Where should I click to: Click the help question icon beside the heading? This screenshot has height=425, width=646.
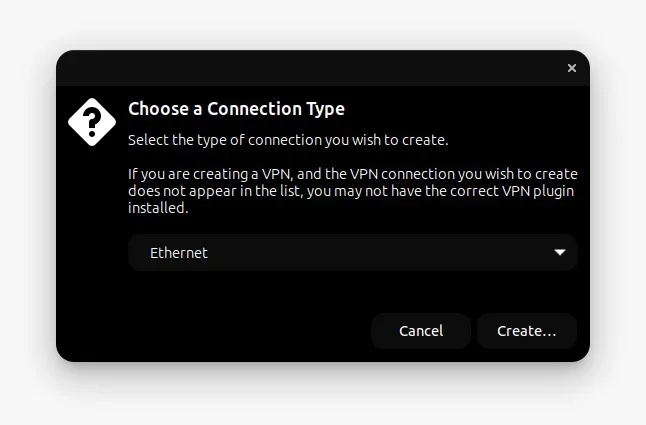[x=92, y=122]
